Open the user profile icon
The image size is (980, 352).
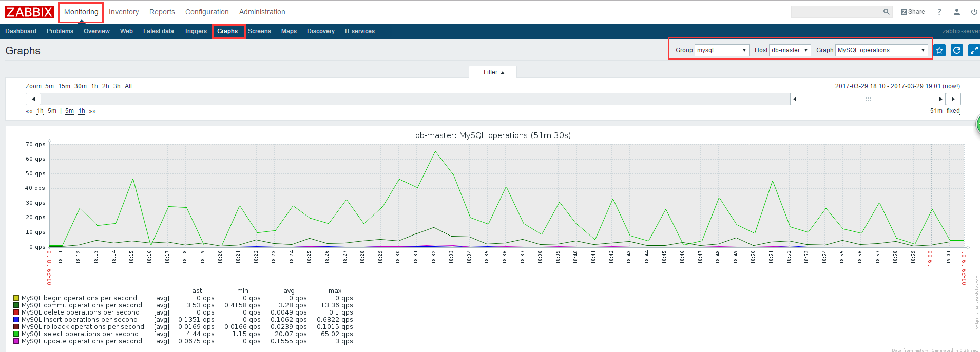point(956,12)
